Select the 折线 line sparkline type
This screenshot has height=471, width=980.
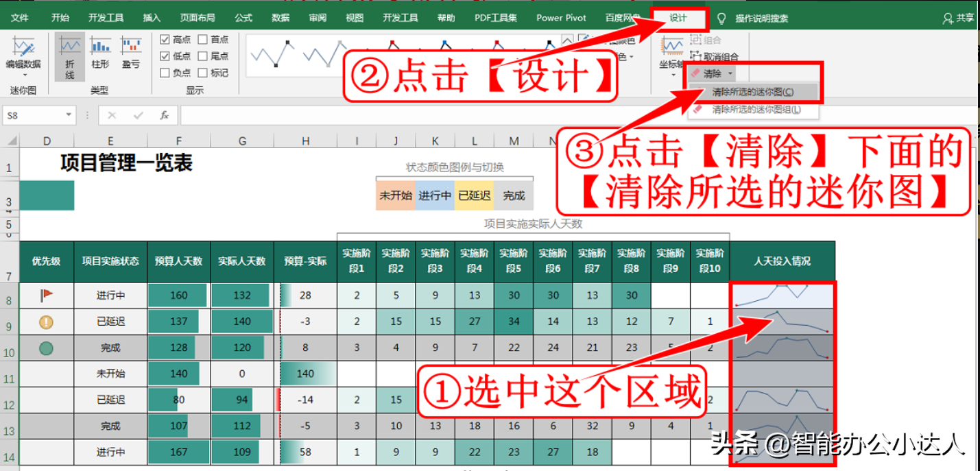tap(70, 56)
